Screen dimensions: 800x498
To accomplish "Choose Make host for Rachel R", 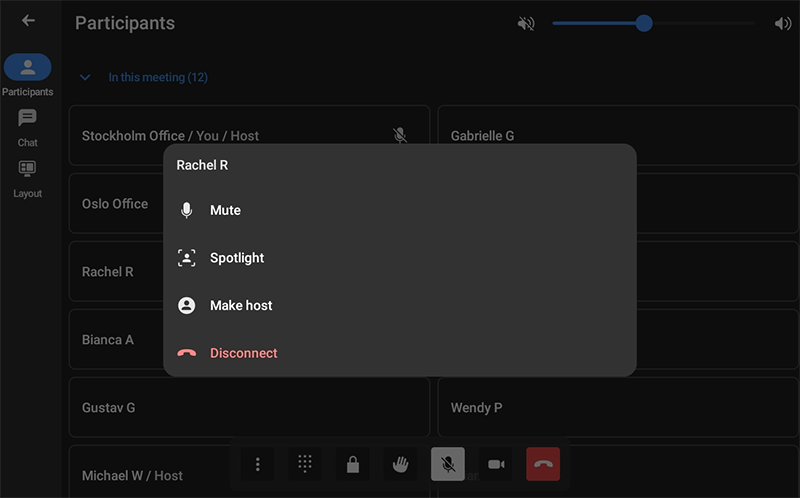I will [x=240, y=306].
